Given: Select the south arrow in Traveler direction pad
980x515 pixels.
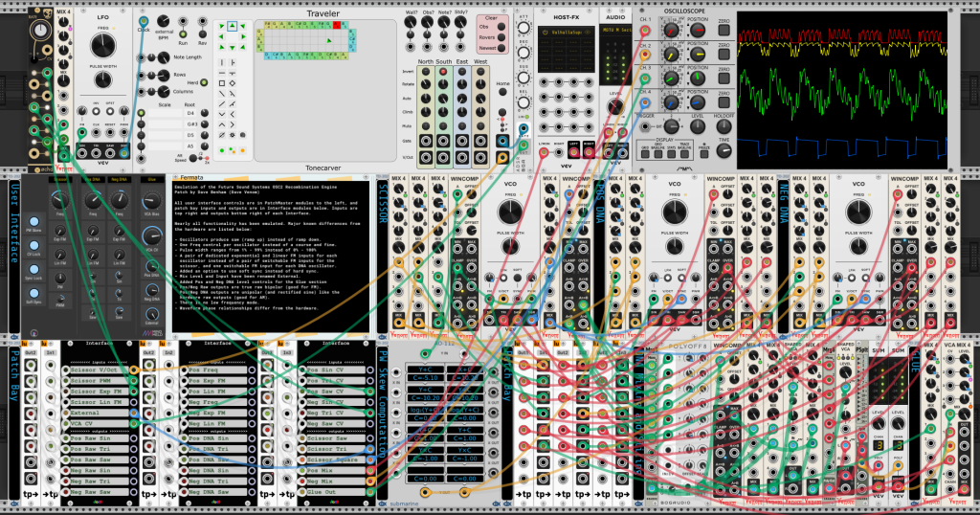Looking at the screenshot, I should click(232, 47).
